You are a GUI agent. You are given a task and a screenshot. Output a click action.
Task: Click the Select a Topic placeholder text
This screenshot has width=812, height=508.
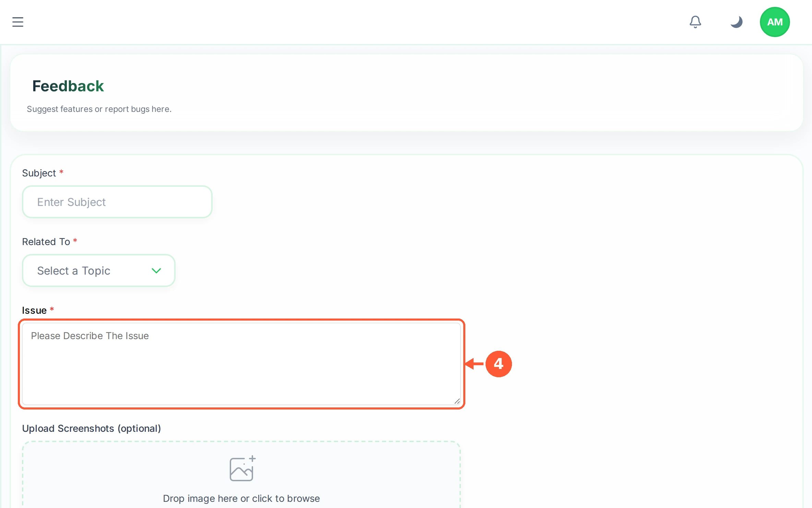click(74, 271)
